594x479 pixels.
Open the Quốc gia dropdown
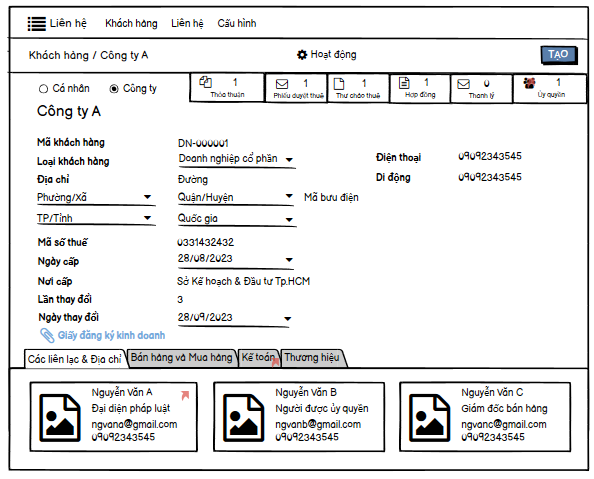click(x=289, y=220)
